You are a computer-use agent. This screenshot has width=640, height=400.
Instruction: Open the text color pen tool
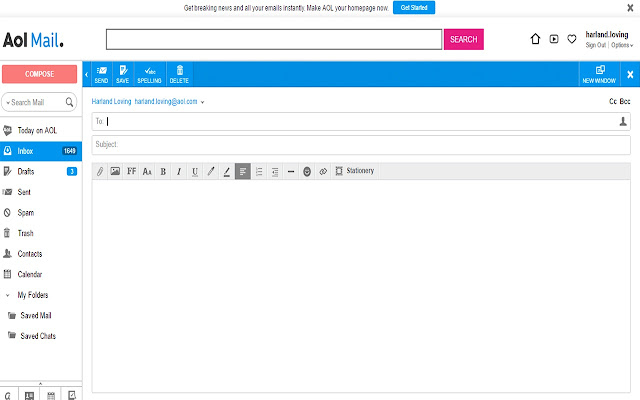point(211,171)
